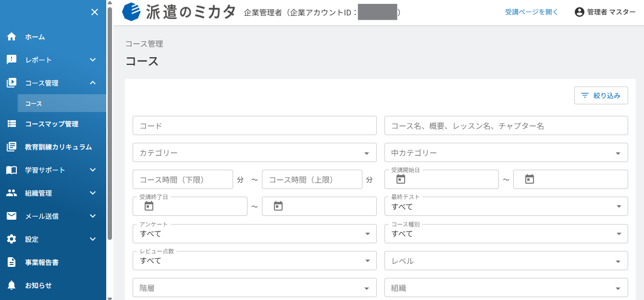Click the コース時間（上限） field
The width and height of the screenshot is (644, 300).
[x=312, y=179]
